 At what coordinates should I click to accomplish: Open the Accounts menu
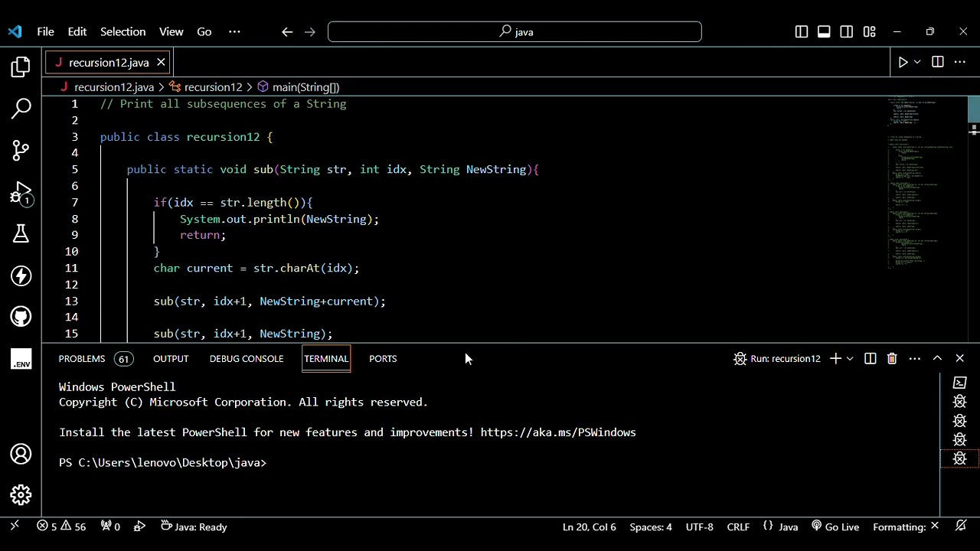pos(21,454)
